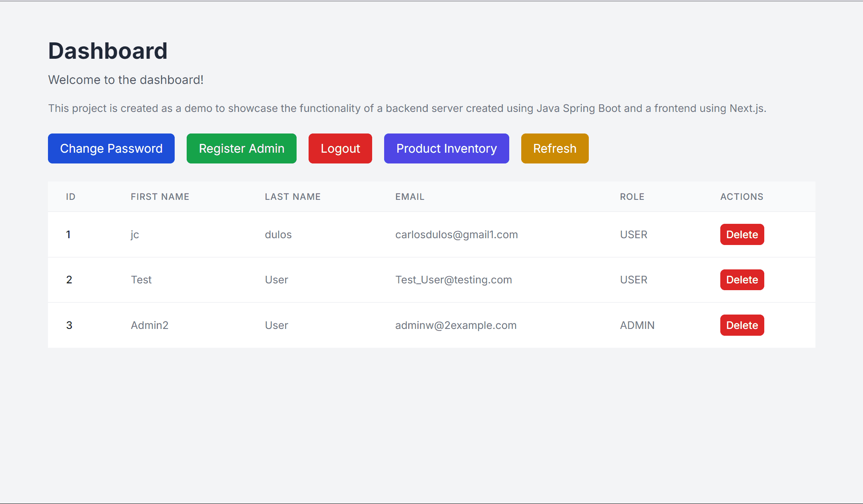This screenshot has width=863, height=504.
Task: Click the Admin2 first name cell
Action: (x=149, y=325)
